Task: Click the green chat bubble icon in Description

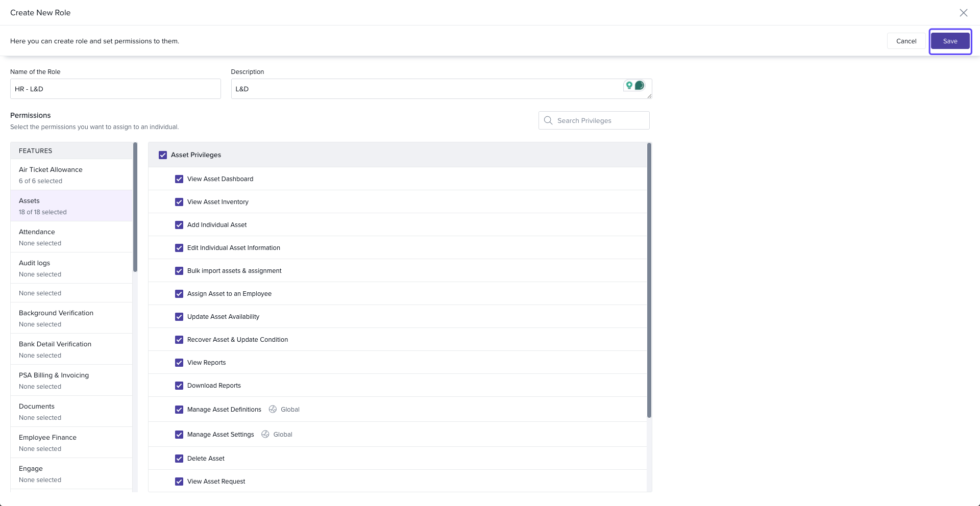Action: pyautogui.click(x=639, y=85)
